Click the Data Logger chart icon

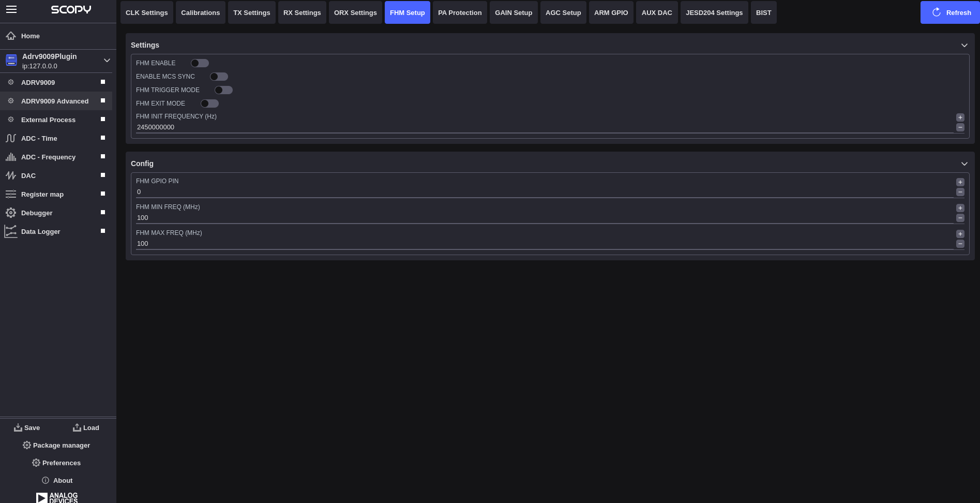click(x=11, y=231)
